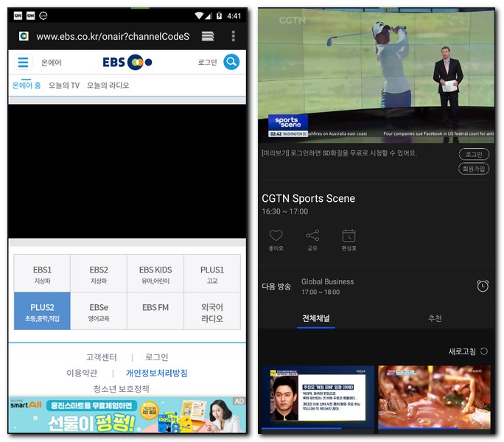Open the browser tabs icon

point(208,36)
